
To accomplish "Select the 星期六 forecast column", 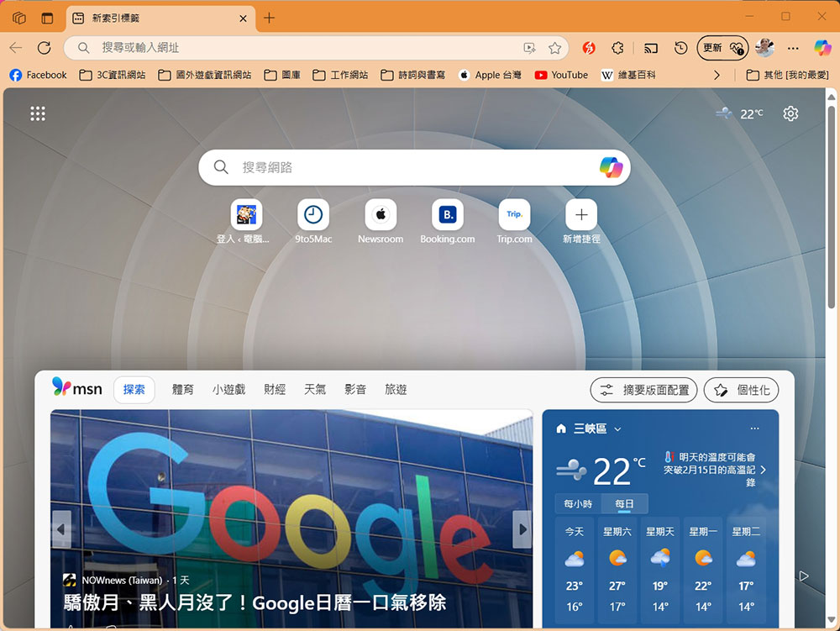I will pyautogui.click(x=617, y=570).
